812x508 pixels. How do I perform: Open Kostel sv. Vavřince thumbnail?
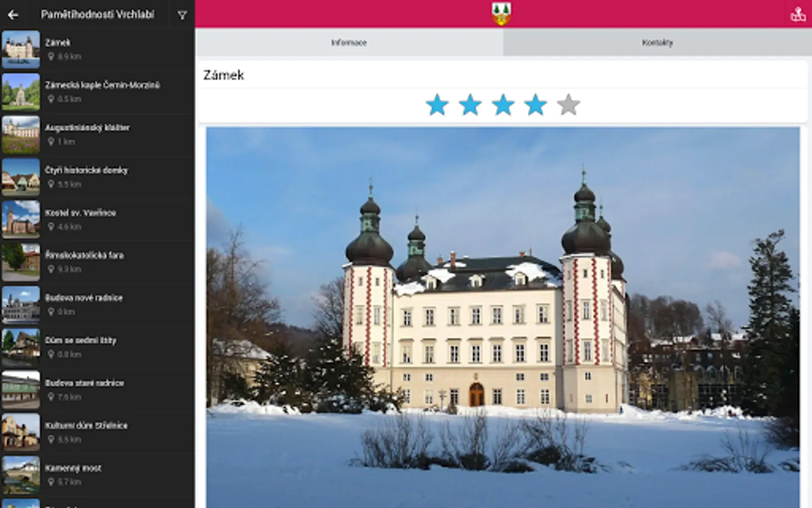21,220
